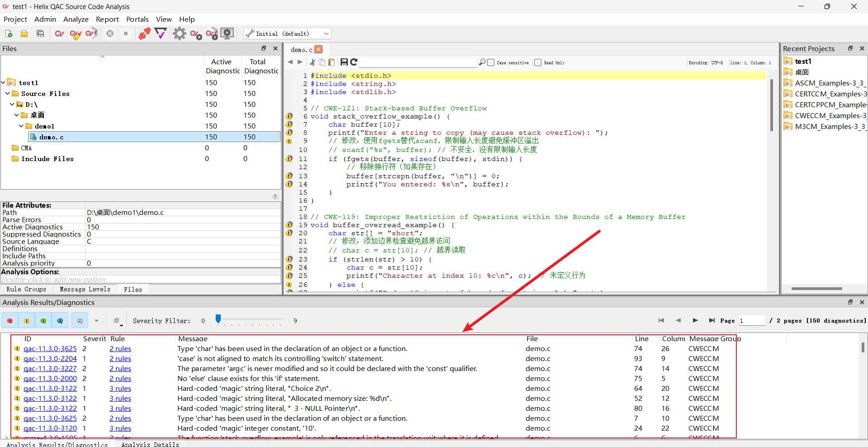Collapse the test1 root tree node

click(3, 82)
